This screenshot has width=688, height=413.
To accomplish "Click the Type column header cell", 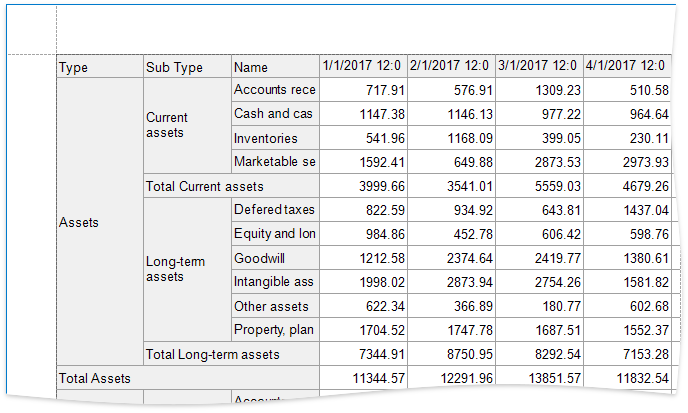I will 100,67.
